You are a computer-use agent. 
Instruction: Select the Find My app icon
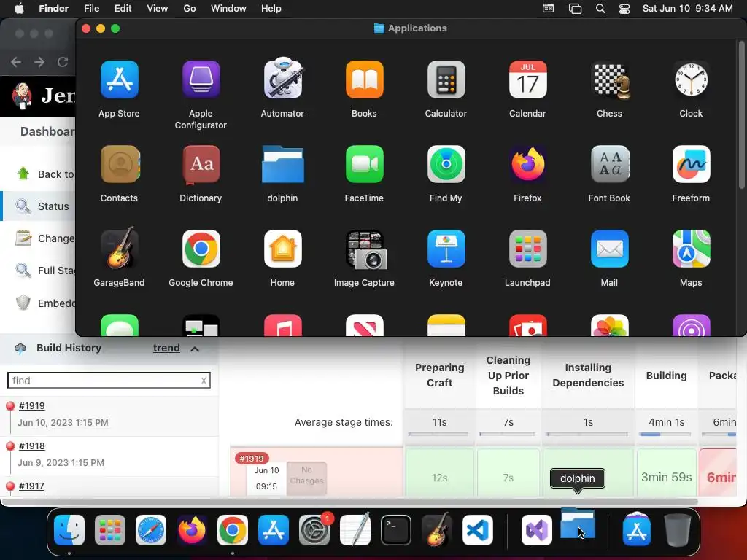pyautogui.click(x=446, y=164)
